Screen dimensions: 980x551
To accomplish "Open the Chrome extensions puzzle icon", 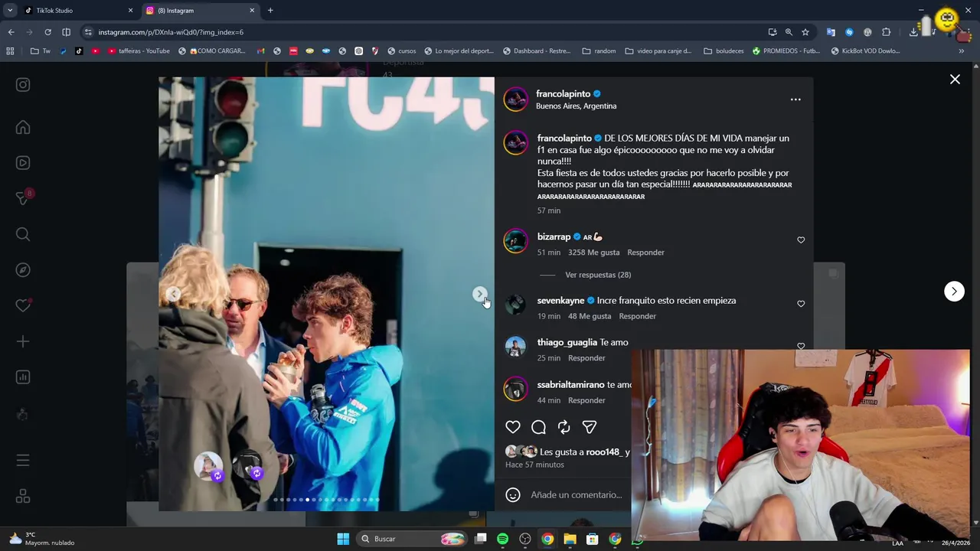I will click(x=886, y=32).
